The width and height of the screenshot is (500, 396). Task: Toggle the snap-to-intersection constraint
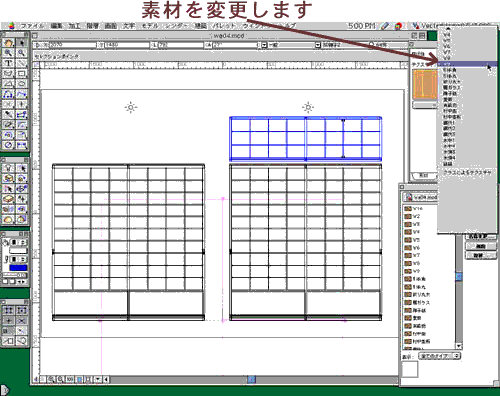tap(21, 320)
